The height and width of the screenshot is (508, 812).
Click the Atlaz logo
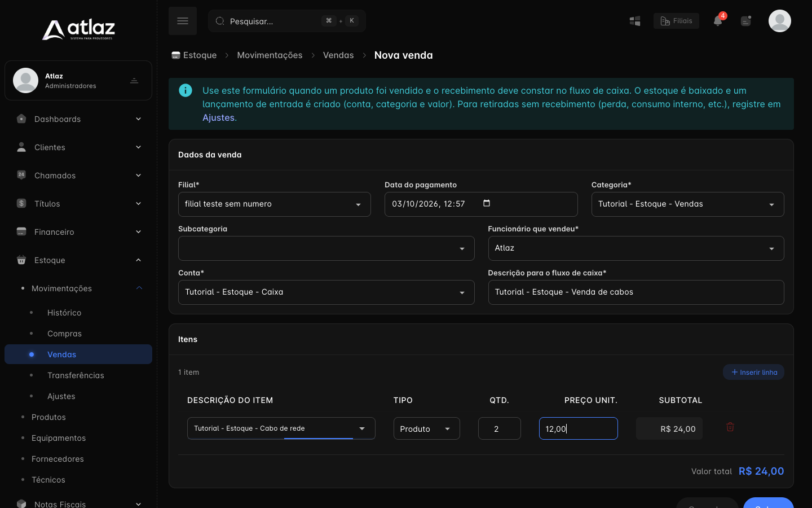coord(78,29)
